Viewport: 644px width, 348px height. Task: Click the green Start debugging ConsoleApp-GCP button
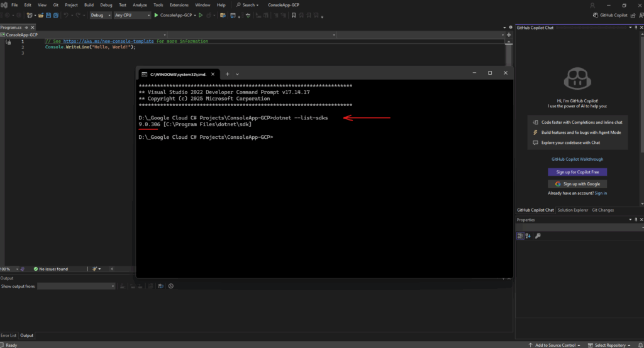[x=156, y=14]
